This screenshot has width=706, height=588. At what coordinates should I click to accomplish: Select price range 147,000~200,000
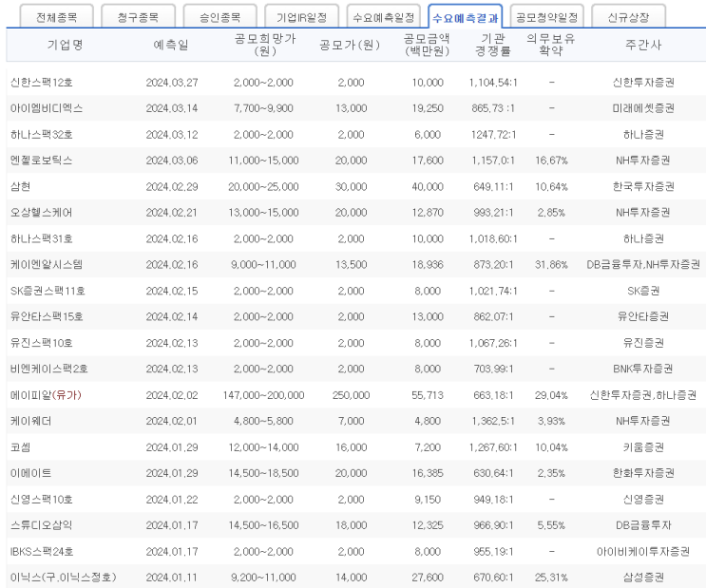coord(263,395)
